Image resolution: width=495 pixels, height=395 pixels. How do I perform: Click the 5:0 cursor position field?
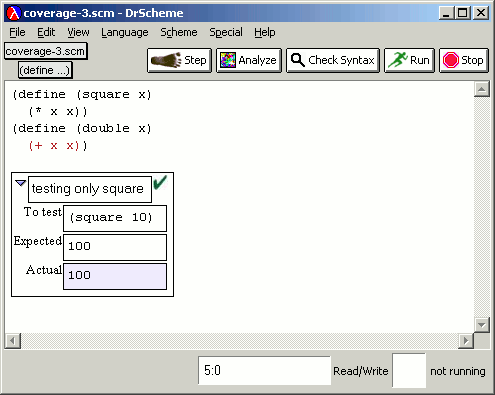pos(264,370)
